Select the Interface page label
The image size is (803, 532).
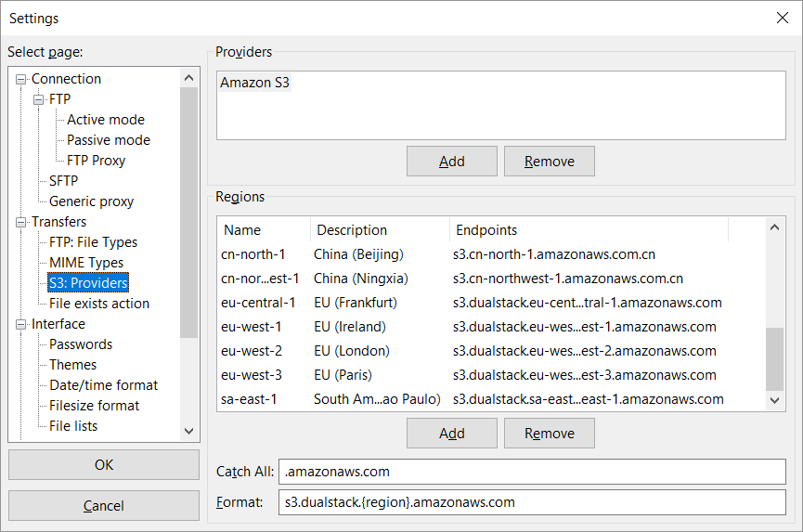click(x=58, y=324)
